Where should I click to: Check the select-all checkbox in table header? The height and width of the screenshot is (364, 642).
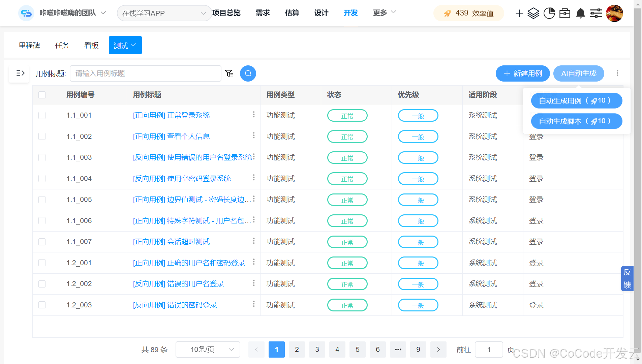[42, 95]
